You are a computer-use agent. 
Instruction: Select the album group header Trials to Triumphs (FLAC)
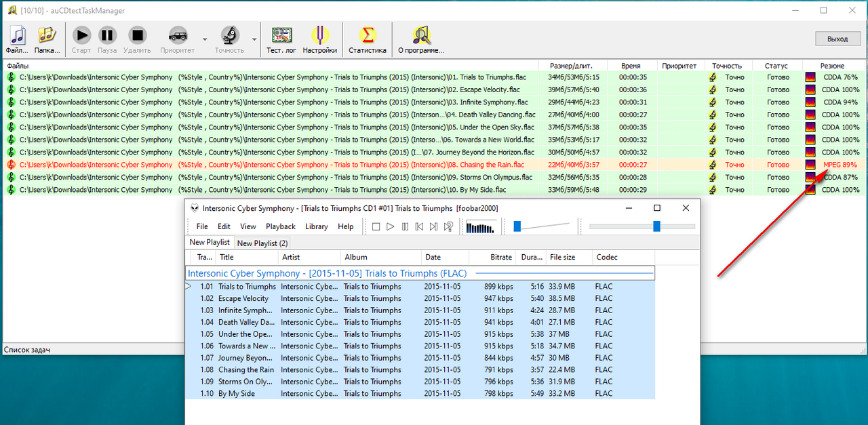[420, 274]
